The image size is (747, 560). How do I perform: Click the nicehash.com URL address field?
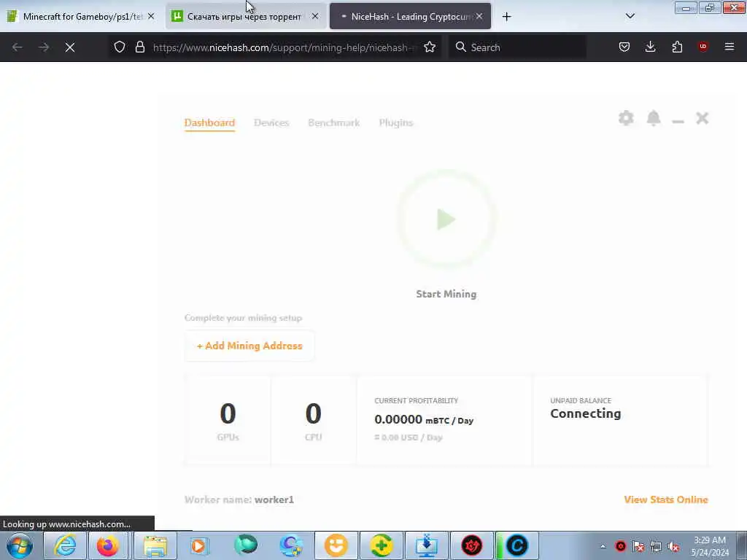[x=285, y=47]
